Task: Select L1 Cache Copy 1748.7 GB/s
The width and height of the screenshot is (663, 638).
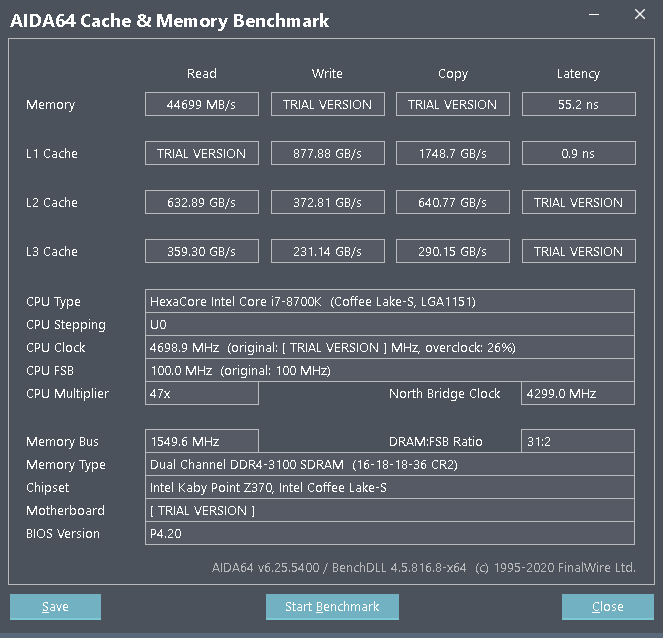Action: point(453,153)
